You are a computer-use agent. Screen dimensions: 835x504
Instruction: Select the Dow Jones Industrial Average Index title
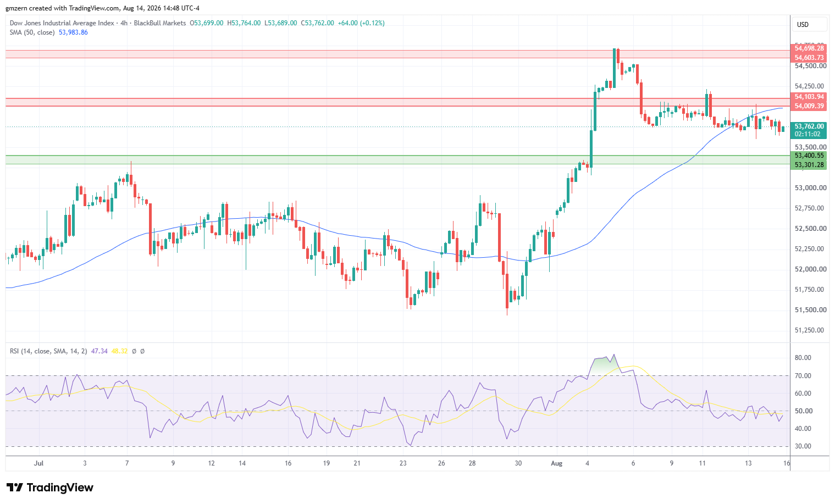pyautogui.click(x=62, y=23)
